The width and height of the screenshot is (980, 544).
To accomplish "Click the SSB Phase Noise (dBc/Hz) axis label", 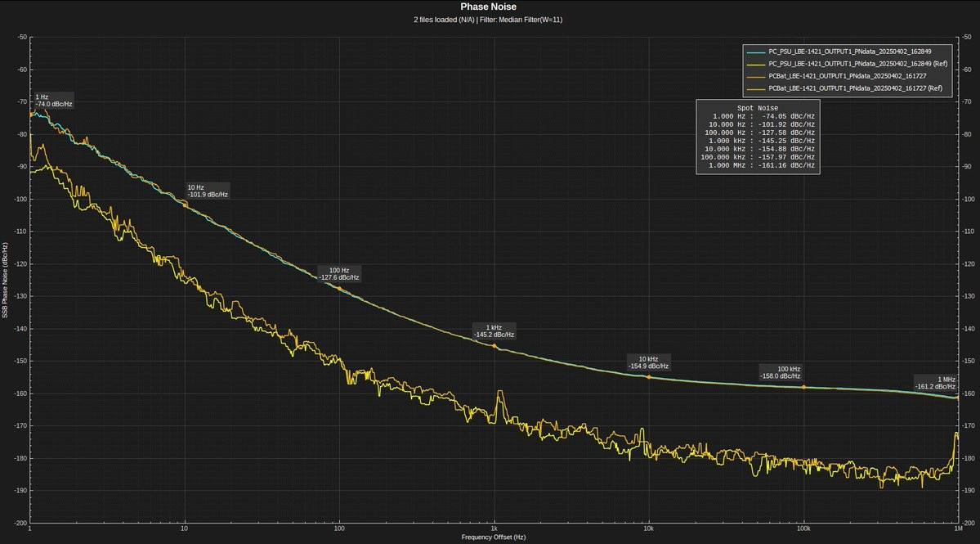I will [5, 280].
